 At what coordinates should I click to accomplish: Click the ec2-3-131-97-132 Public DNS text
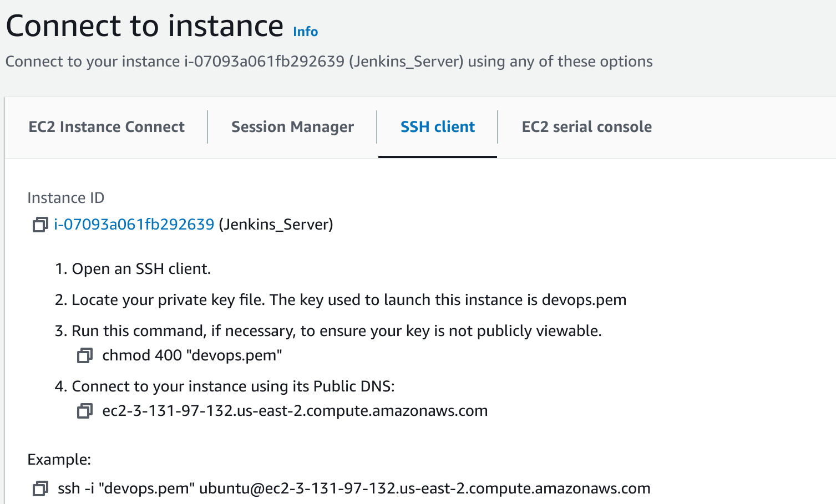[x=295, y=411]
